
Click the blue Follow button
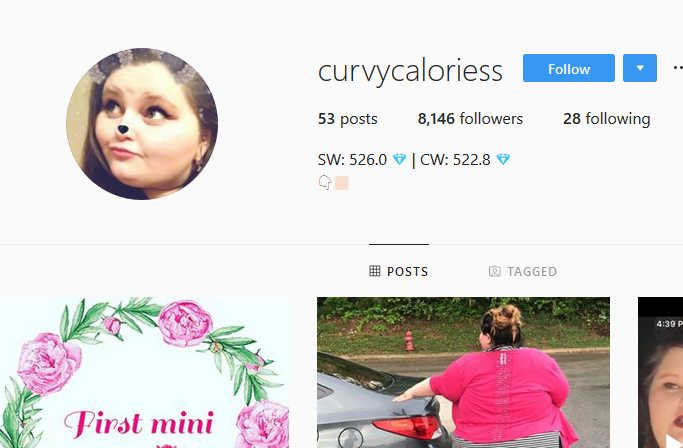pyautogui.click(x=568, y=68)
